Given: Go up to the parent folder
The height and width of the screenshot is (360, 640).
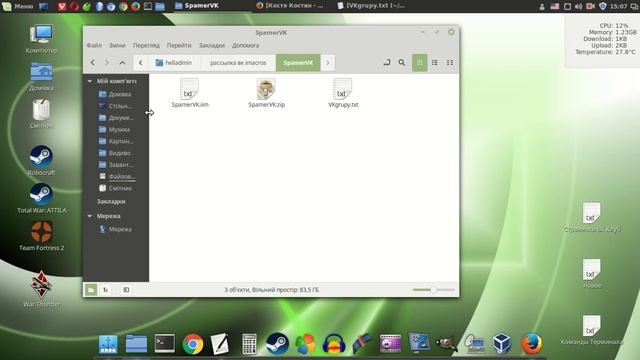Looking at the screenshot, I should 122,62.
